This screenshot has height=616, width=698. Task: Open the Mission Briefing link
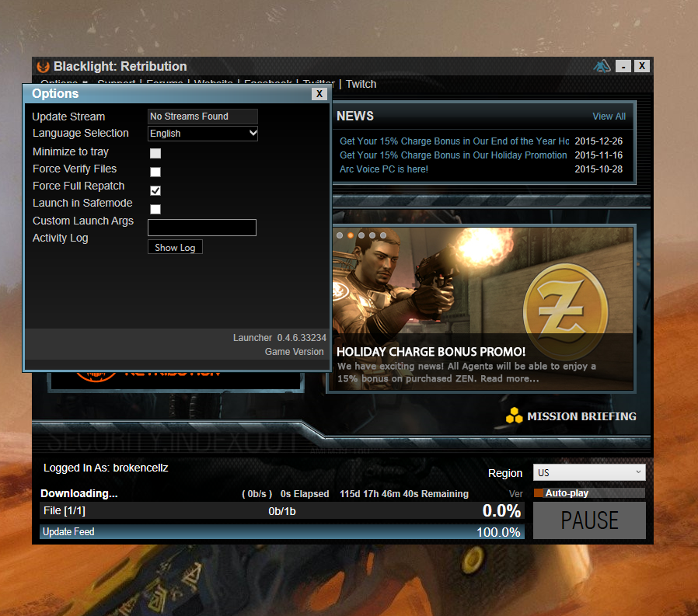(x=581, y=416)
